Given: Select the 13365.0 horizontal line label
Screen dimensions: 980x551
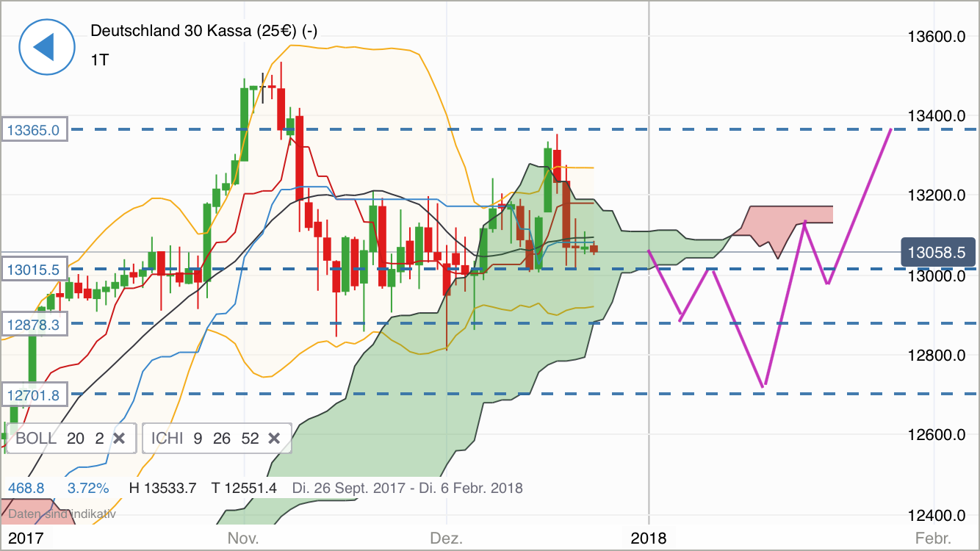Looking at the screenshot, I should click(33, 129).
